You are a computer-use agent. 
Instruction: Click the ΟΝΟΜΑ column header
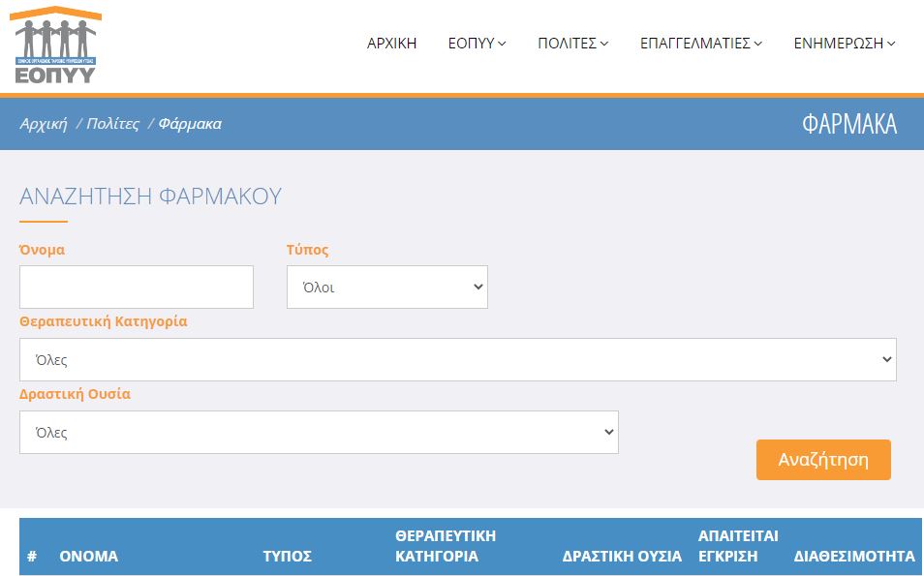point(89,556)
